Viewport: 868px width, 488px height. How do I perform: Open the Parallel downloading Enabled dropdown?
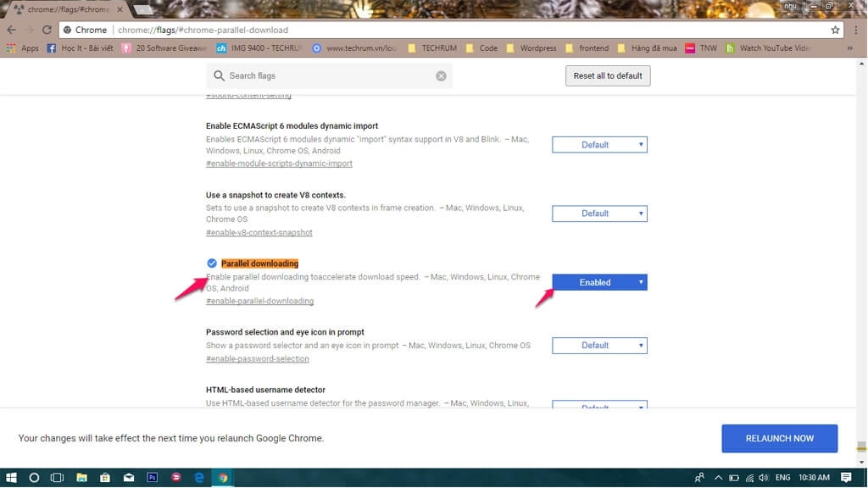(x=599, y=282)
